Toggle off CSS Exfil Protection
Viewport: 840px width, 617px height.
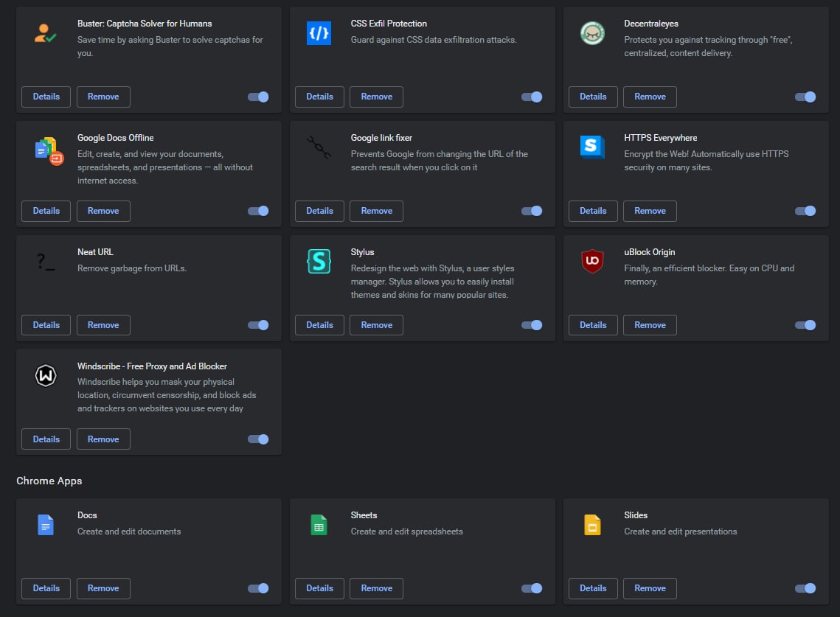(532, 97)
